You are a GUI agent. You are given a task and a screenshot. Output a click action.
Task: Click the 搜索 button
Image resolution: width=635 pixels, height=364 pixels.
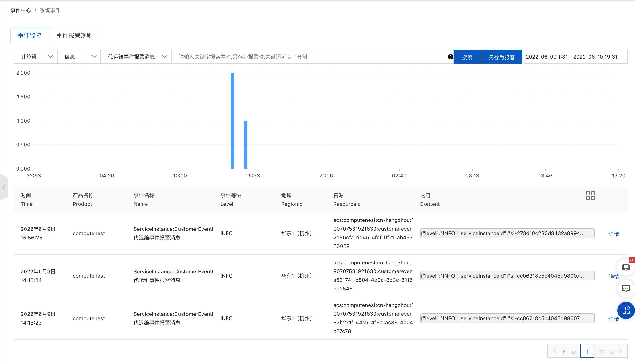point(467,57)
